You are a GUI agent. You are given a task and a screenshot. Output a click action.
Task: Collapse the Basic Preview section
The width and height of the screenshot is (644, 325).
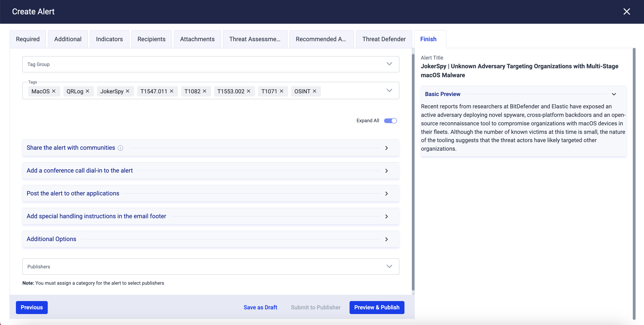pyautogui.click(x=614, y=94)
